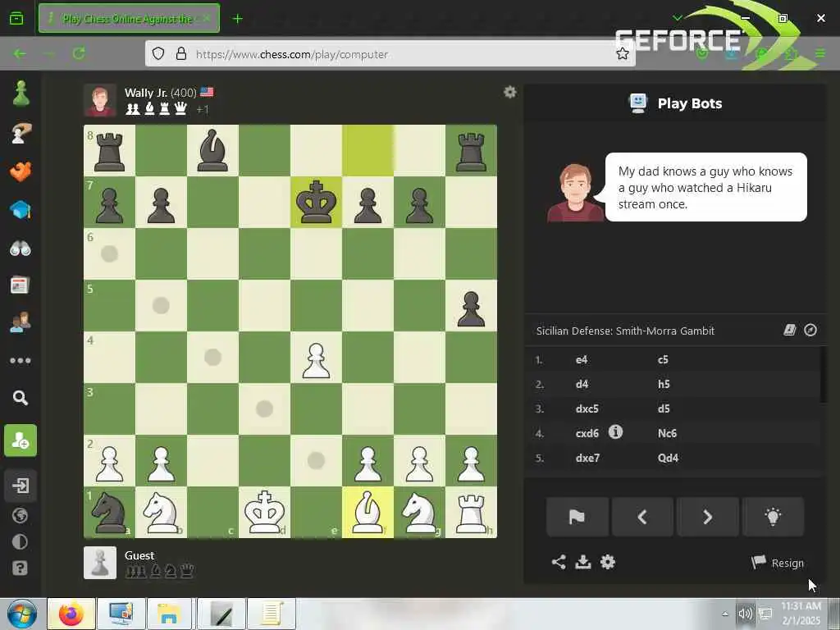Image resolution: width=840 pixels, height=630 pixels.
Task: Select move c5 in the move list
Action: tap(663, 360)
